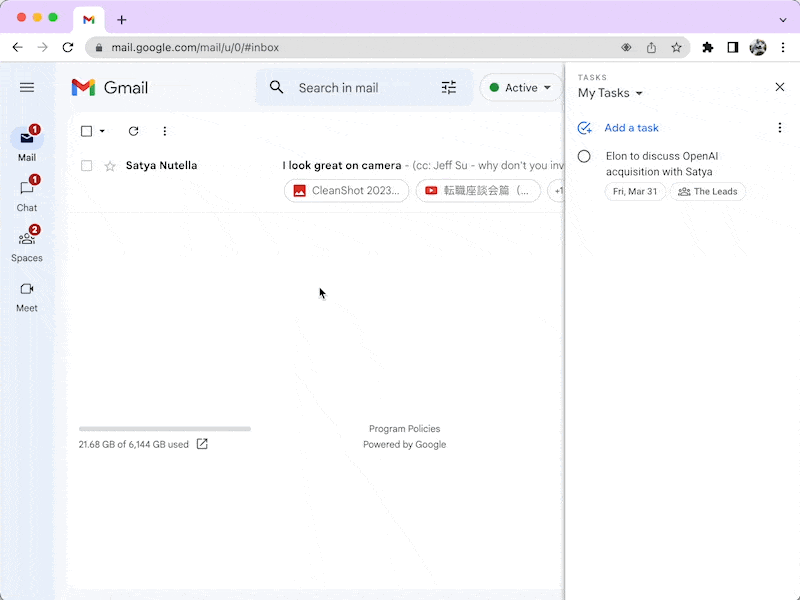Open The Leads space chip
This screenshot has width=800, height=600.
point(708,191)
